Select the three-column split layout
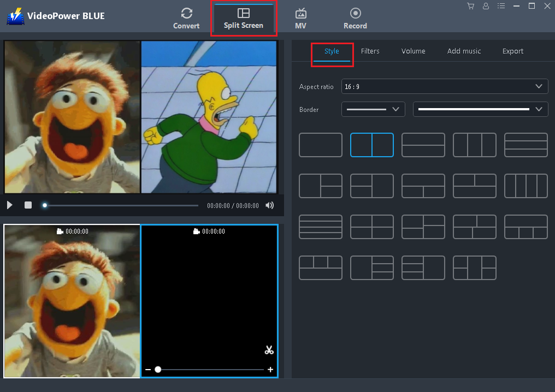Viewport: 555px width, 392px height. 474,145
